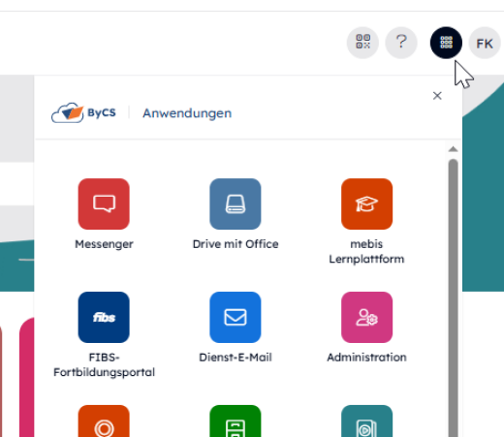Click the Messenger label text
This screenshot has width=504, height=437.
click(x=104, y=244)
